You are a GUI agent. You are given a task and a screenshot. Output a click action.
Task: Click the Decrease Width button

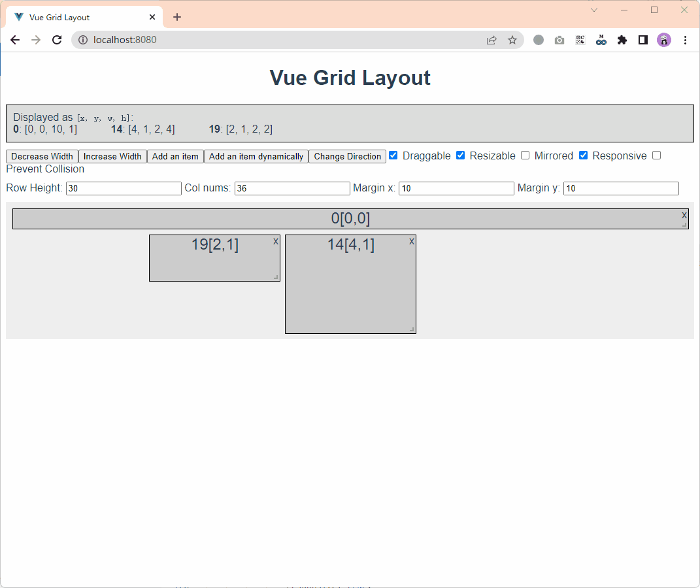tap(42, 157)
